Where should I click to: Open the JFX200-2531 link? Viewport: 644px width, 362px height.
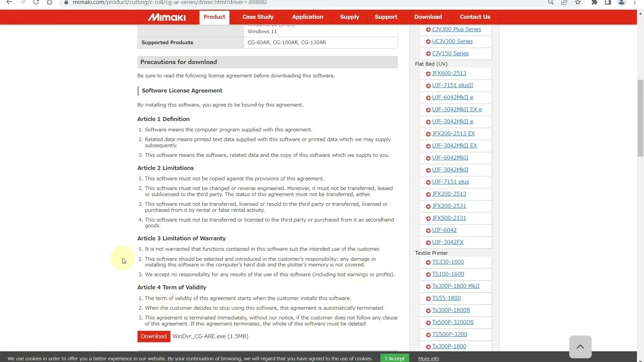tap(449, 206)
